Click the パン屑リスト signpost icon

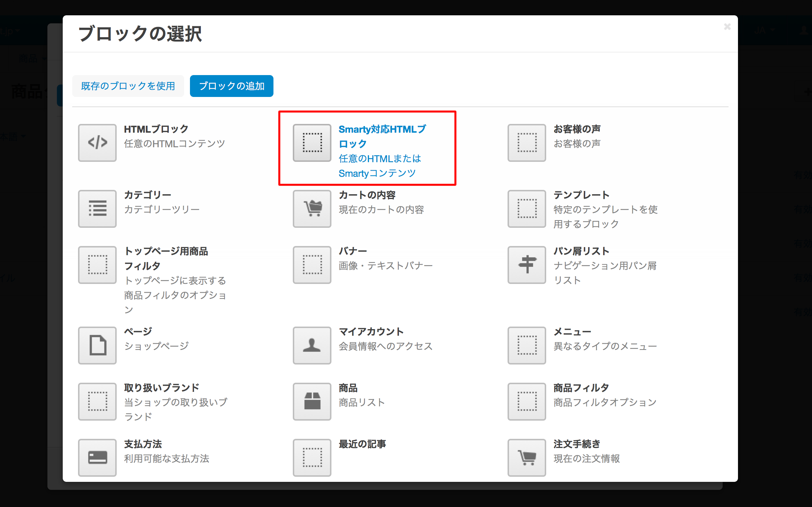(527, 265)
